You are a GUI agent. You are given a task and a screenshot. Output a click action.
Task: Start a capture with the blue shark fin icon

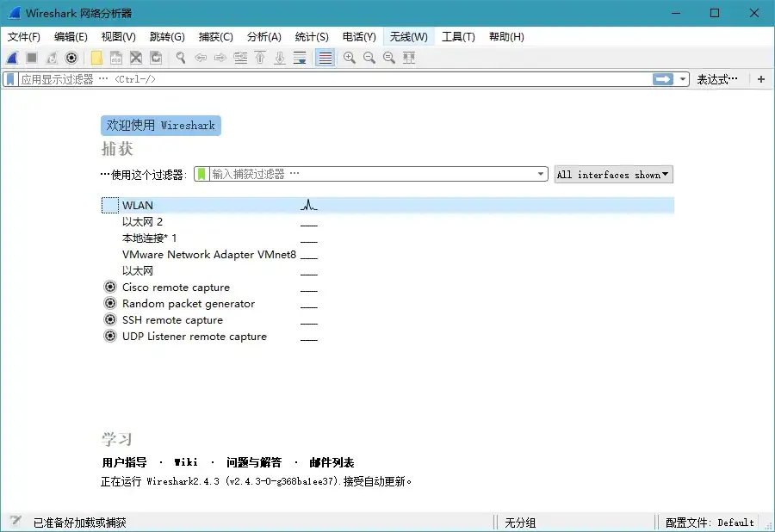pos(11,58)
